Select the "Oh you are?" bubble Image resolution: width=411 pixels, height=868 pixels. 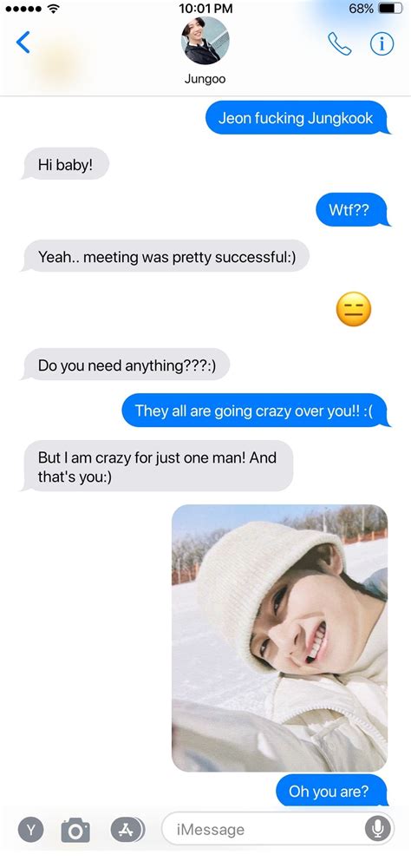tap(332, 791)
